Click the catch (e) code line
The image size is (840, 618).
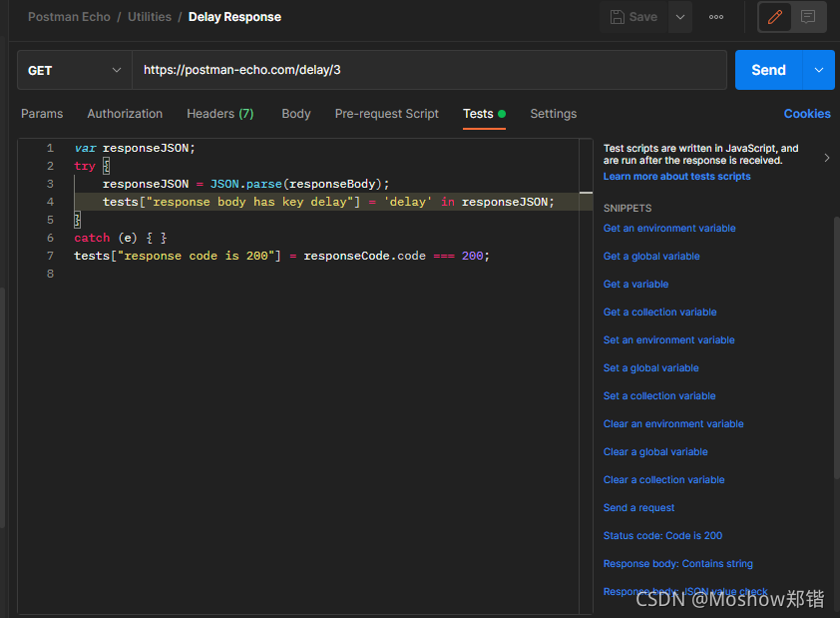tap(121, 238)
